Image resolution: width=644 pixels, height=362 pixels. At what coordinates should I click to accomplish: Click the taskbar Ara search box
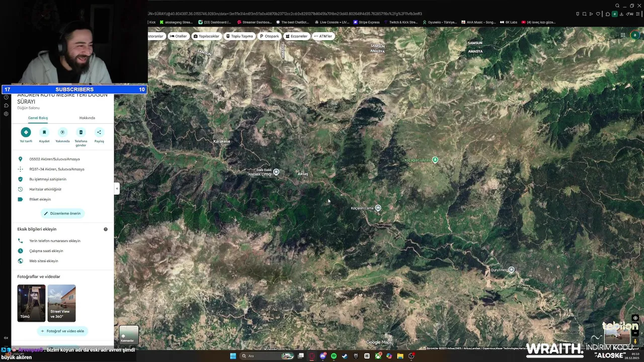click(x=267, y=356)
